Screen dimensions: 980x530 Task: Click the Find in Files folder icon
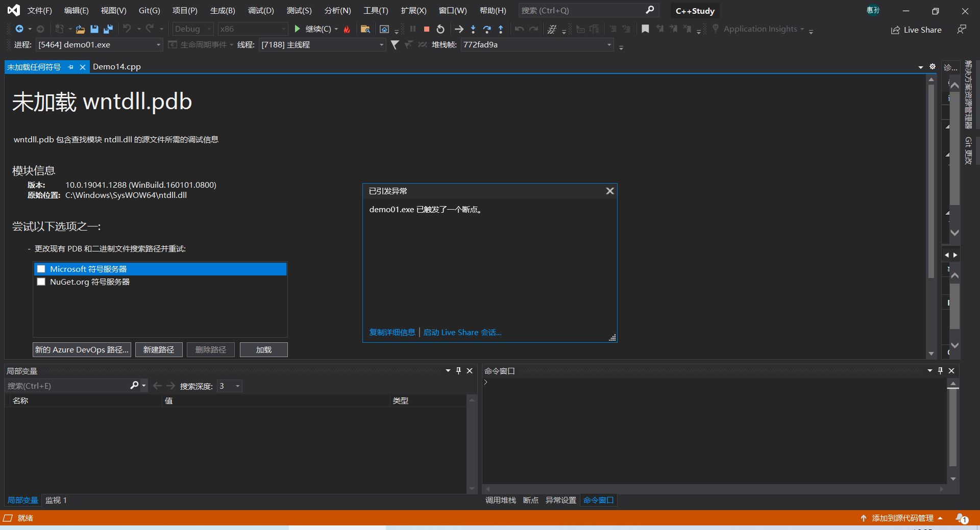point(365,29)
